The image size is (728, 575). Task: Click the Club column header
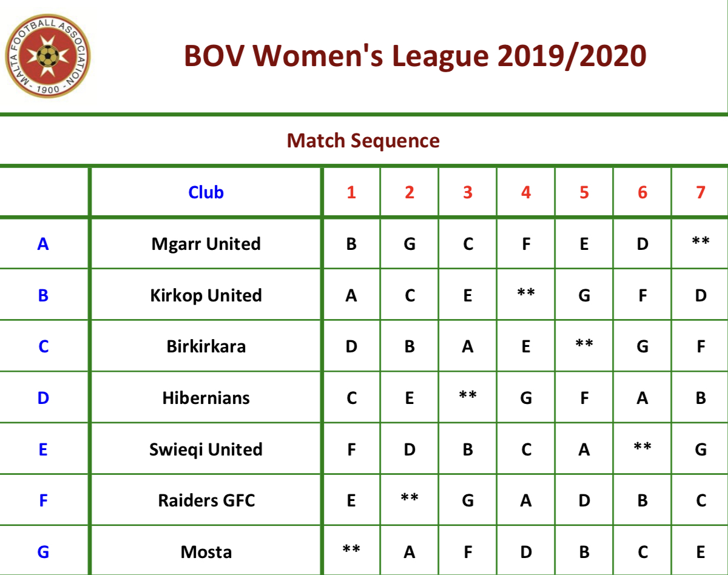tap(206, 192)
